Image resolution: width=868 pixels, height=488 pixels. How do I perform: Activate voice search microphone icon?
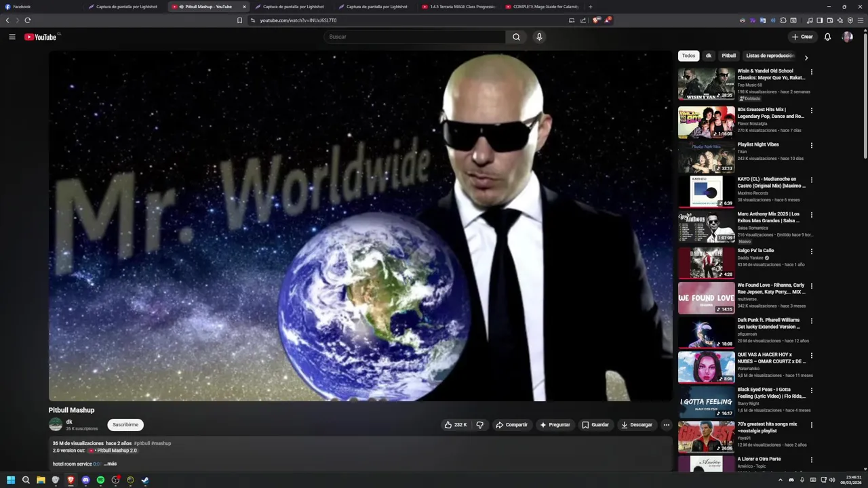[539, 37]
